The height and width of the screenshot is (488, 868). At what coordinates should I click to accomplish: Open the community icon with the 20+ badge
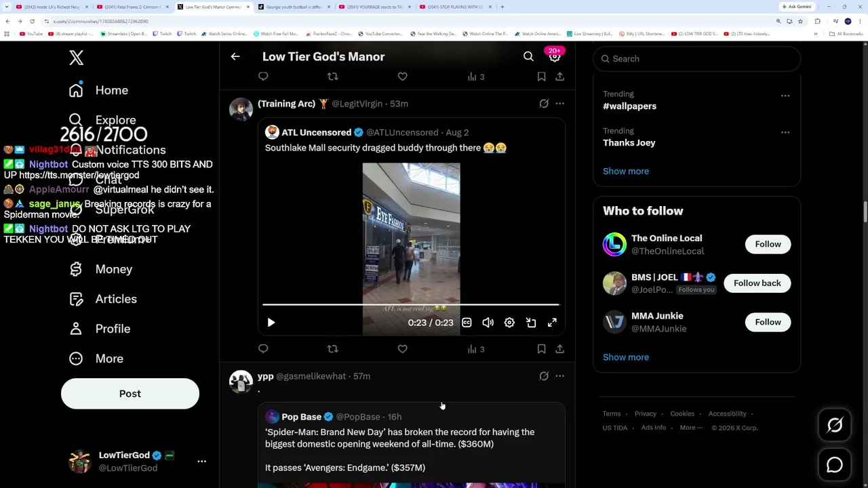coord(555,56)
